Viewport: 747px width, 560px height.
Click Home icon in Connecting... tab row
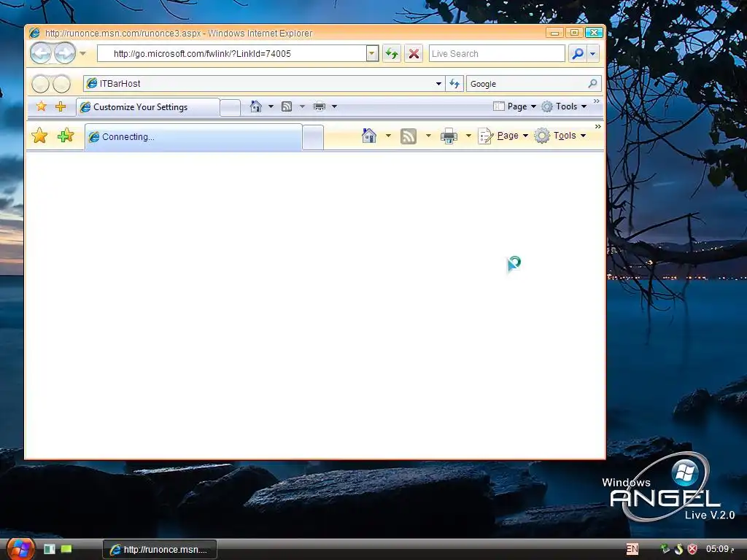pyautogui.click(x=368, y=136)
